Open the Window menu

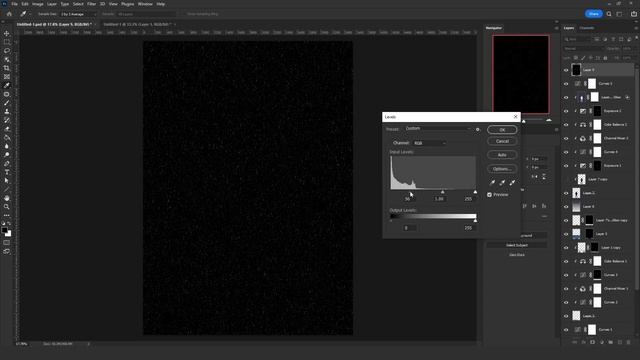tap(145, 4)
